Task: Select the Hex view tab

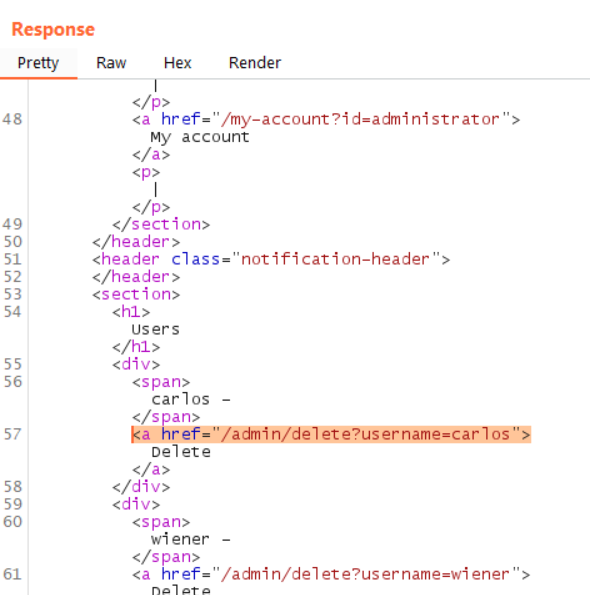Action: [x=178, y=63]
